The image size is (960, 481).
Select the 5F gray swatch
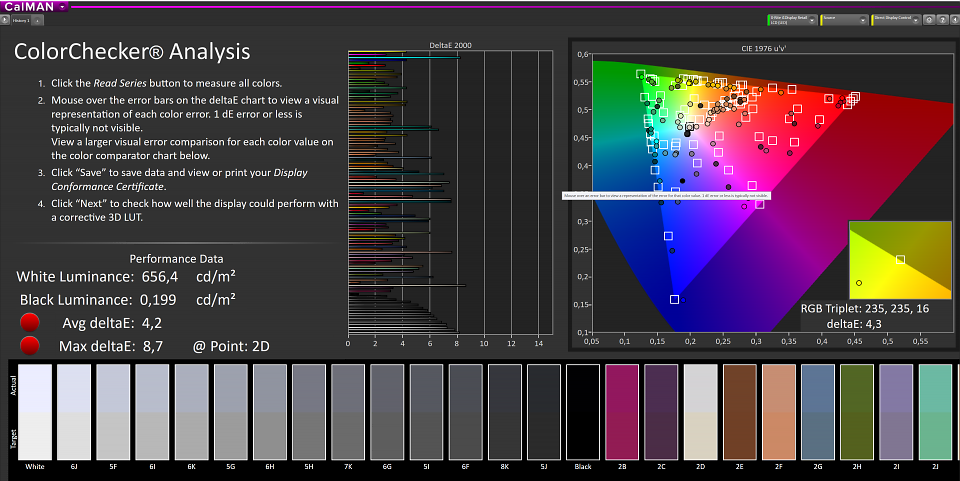click(113, 412)
